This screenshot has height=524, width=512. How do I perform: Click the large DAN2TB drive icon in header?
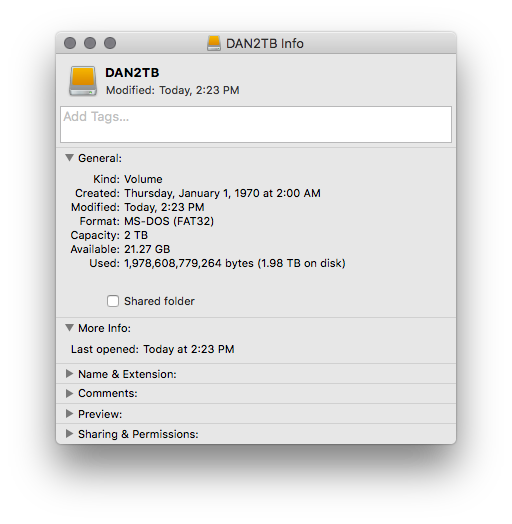pyautogui.click(x=83, y=81)
